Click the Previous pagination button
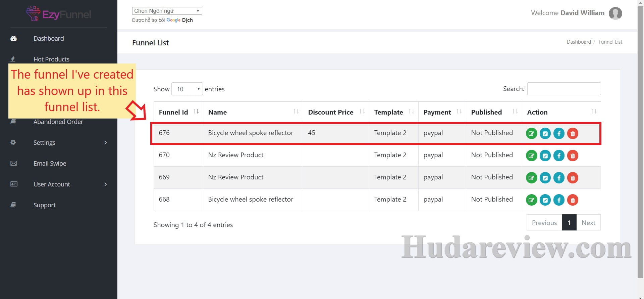 coord(544,222)
